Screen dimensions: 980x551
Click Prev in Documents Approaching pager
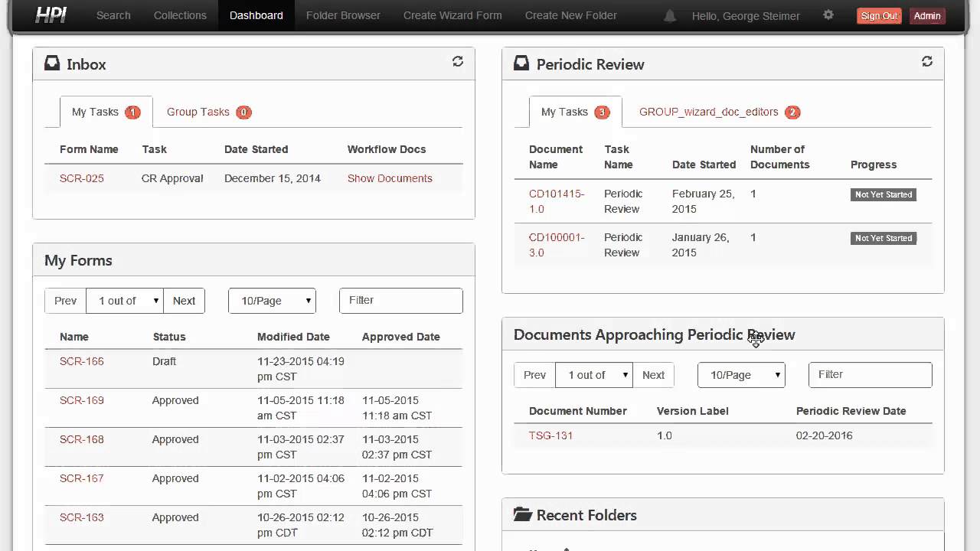pos(534,375)
